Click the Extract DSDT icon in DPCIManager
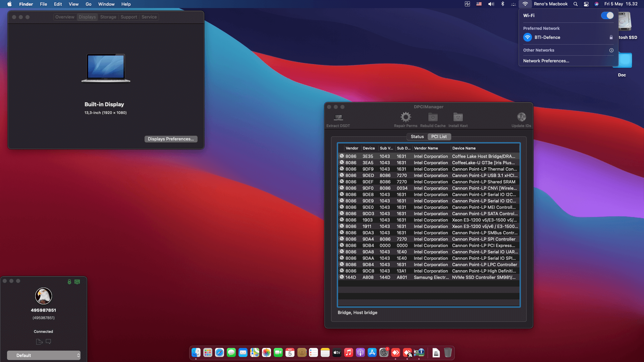Image resolution: width=644 pixels, height=362 pixels. point(338,119)
